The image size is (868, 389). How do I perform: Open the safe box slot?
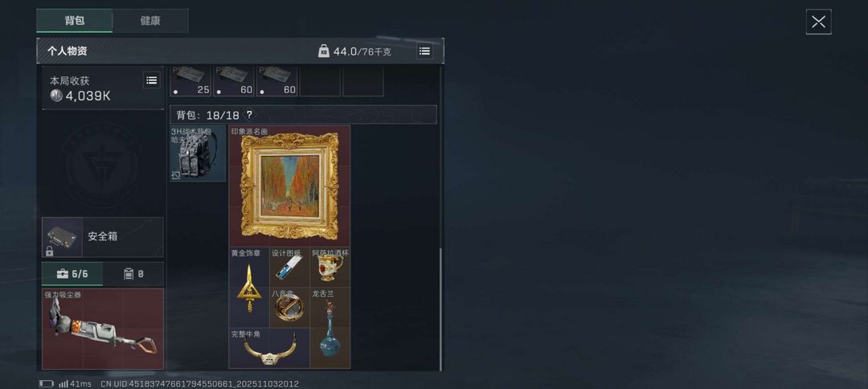pos(102,237)
